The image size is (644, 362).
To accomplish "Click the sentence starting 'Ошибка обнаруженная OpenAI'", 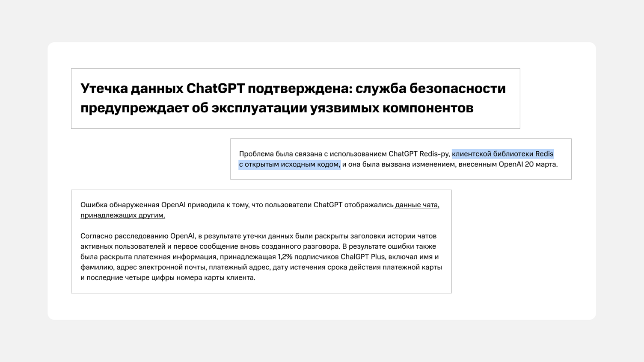I will (260, 210).
